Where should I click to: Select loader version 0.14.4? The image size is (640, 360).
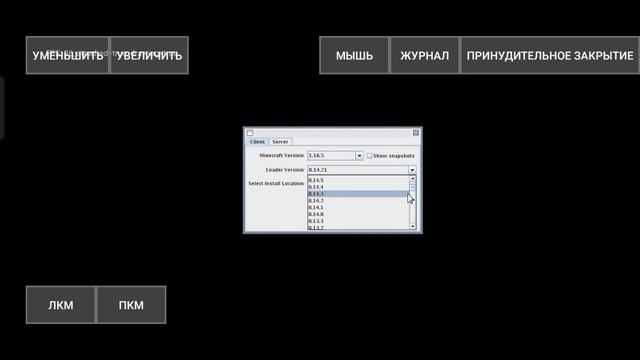[x=358, y=187]
